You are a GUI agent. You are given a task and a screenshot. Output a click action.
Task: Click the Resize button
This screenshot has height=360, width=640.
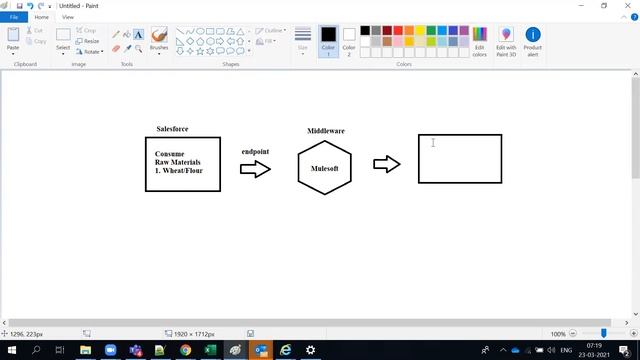coord(87,41)
